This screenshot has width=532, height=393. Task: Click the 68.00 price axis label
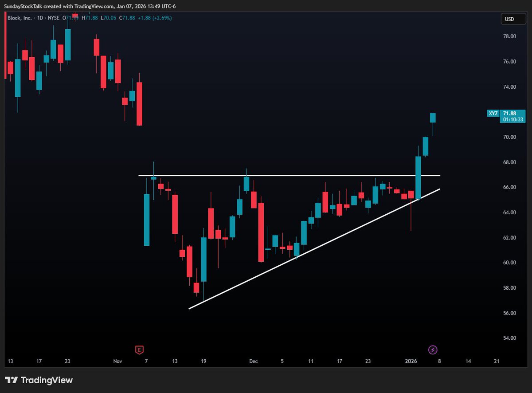point(509,162)
